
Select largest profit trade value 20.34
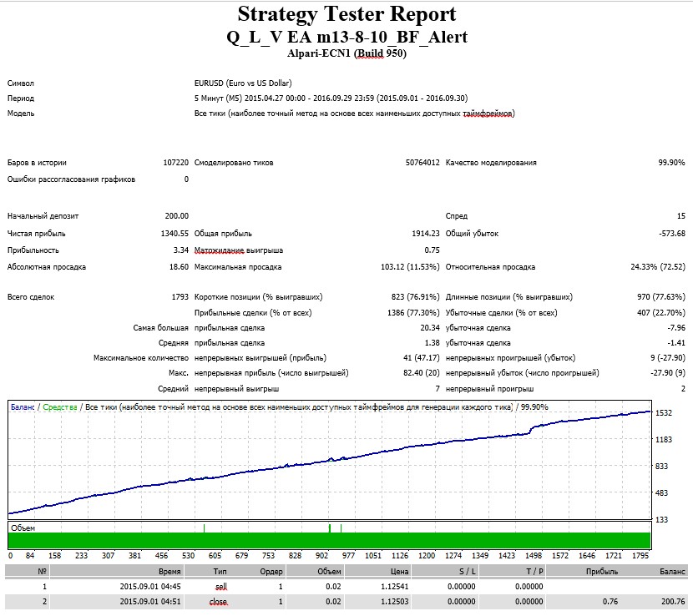pos(430,328)
